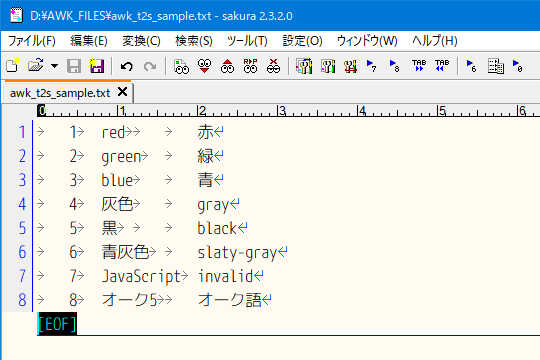Screen dimensions: 540x360
Task: Open the ツール(T) menu
Action: tap(247, 41)
